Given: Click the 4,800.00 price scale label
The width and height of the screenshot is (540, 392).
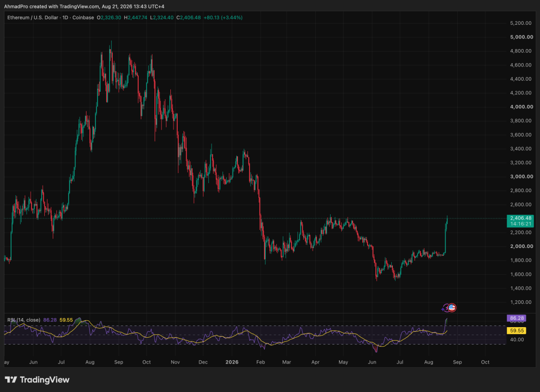Looking at the screenshot, I should click(522, 51).
